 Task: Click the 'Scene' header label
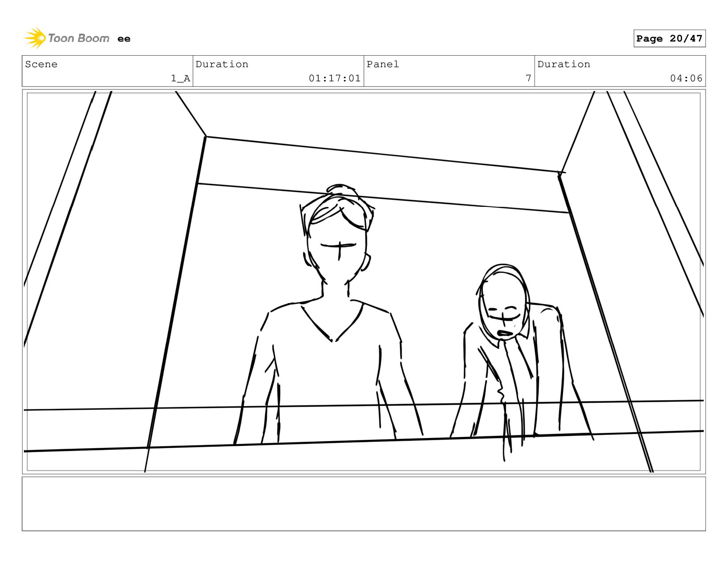(x=41, y=64)
